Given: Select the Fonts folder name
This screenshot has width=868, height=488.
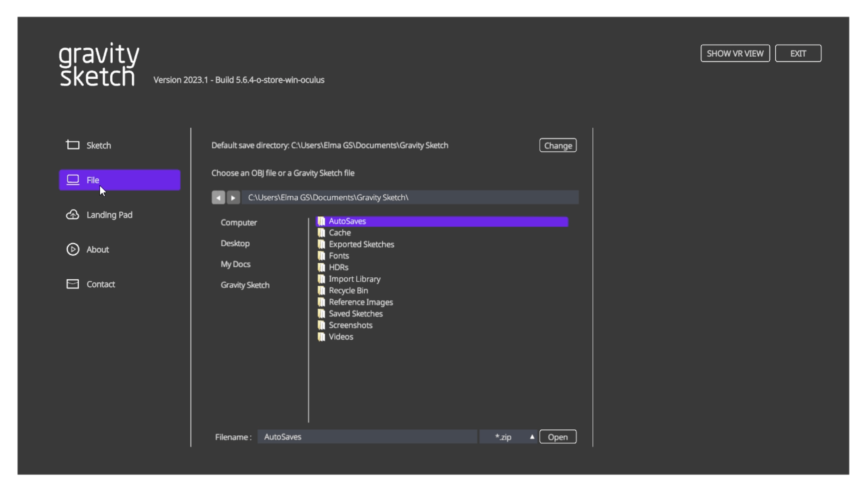Looking at the screenshot, I should click(339, 256).
